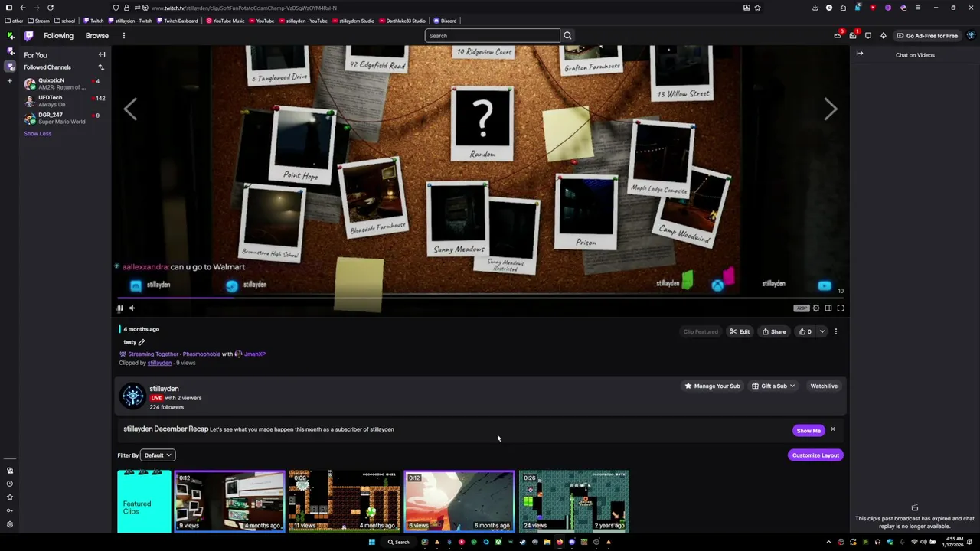This screenshot has height=551, width=980.
Task: Like the clip with thumbs-up
Action: point(805,331)
